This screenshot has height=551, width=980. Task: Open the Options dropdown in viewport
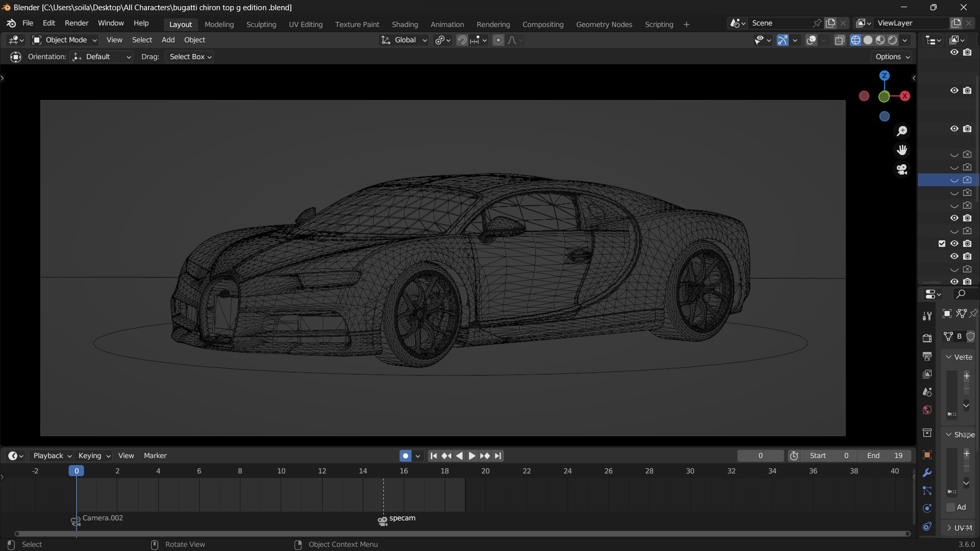coord(892,57)
